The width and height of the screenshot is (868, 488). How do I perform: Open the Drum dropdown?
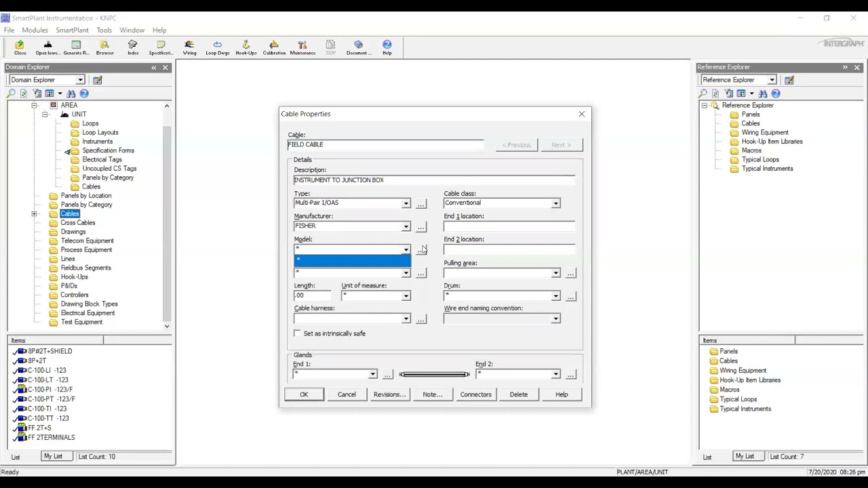click(555, 296)
